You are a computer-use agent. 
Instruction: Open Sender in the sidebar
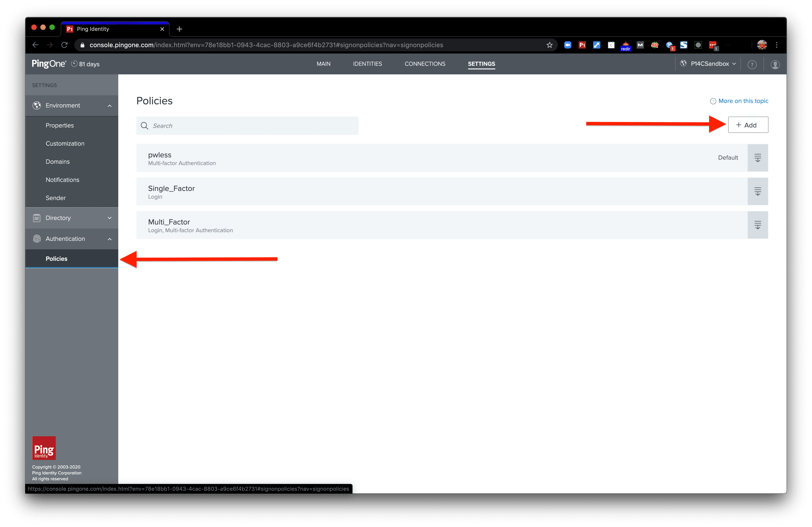pyautogui.click(x=56, y=198)
